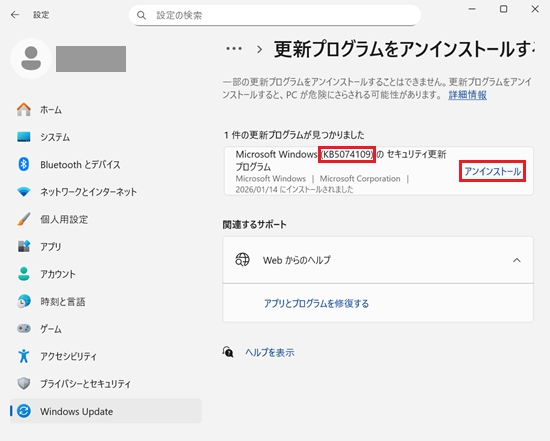550x441 pixels.
Task: Click the search magnifier icon
Action: [x=141, y=15]
